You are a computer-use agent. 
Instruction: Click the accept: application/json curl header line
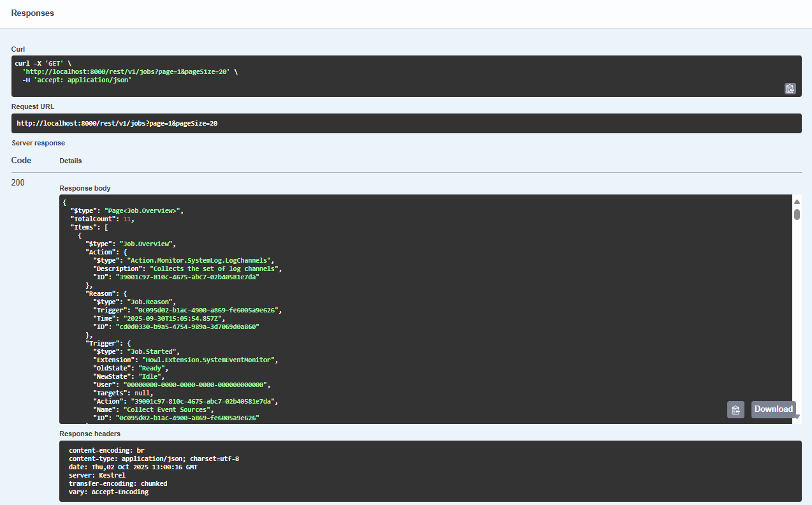77,80
